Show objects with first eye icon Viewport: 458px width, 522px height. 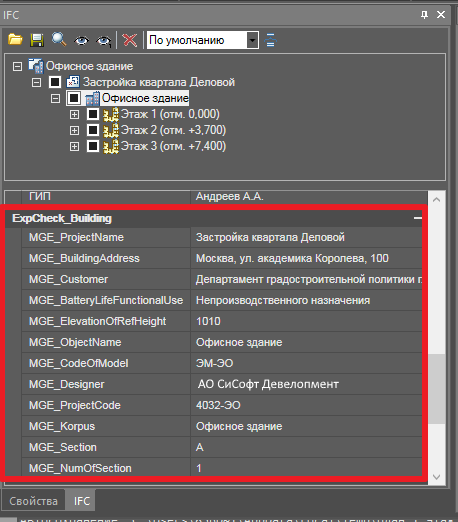point(81,41)
